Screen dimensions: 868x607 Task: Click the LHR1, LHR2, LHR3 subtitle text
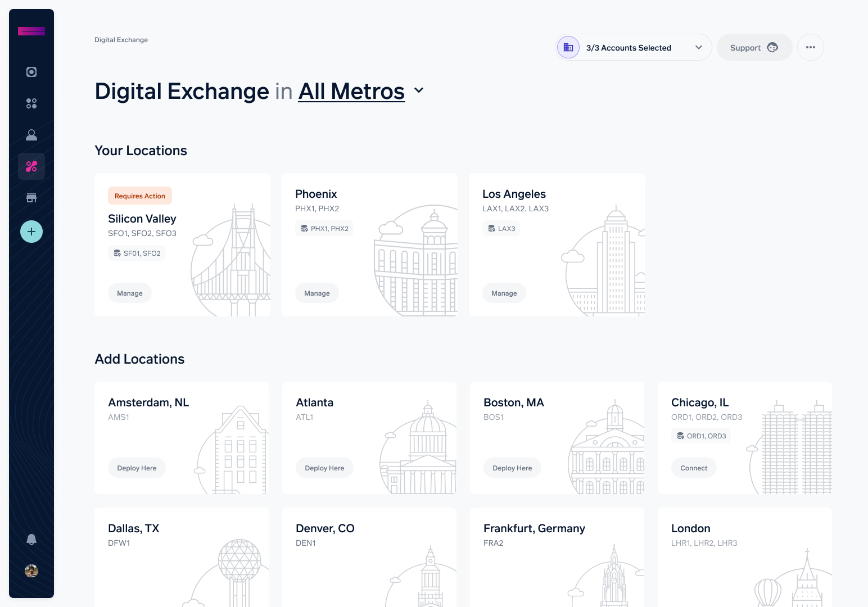[704, 543]
